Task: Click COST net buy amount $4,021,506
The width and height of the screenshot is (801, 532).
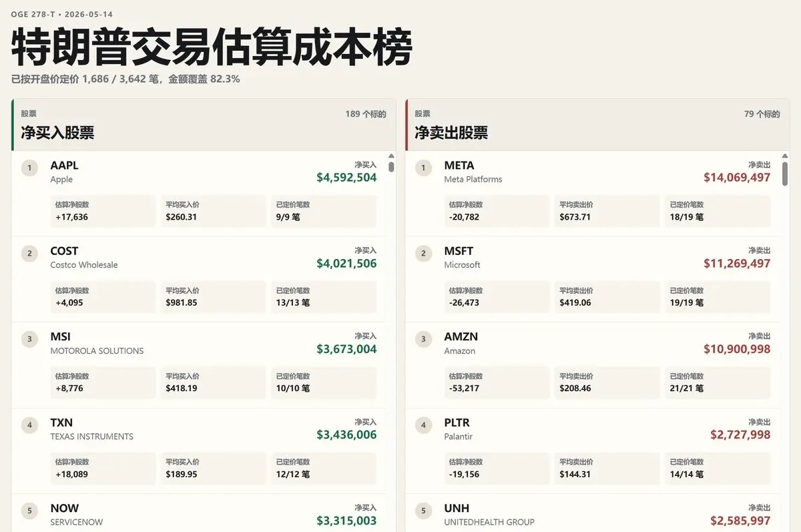Action: [346, 264]
